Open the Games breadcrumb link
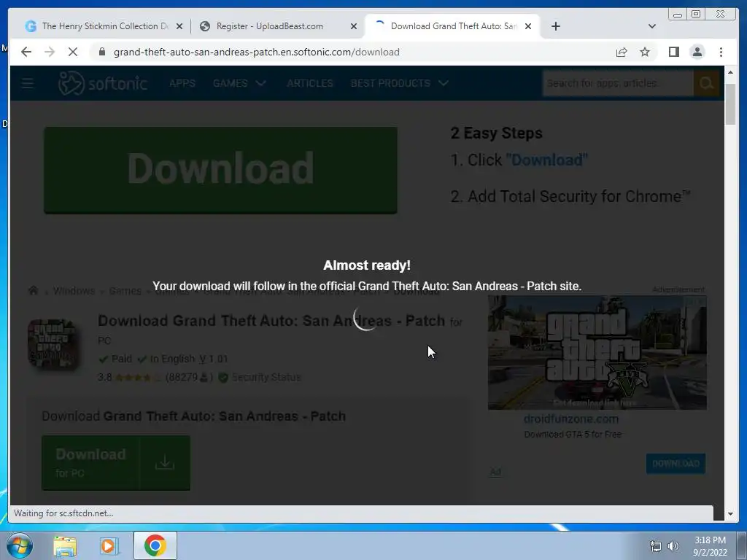The image size is (747, 560). (x=125, y=291)
